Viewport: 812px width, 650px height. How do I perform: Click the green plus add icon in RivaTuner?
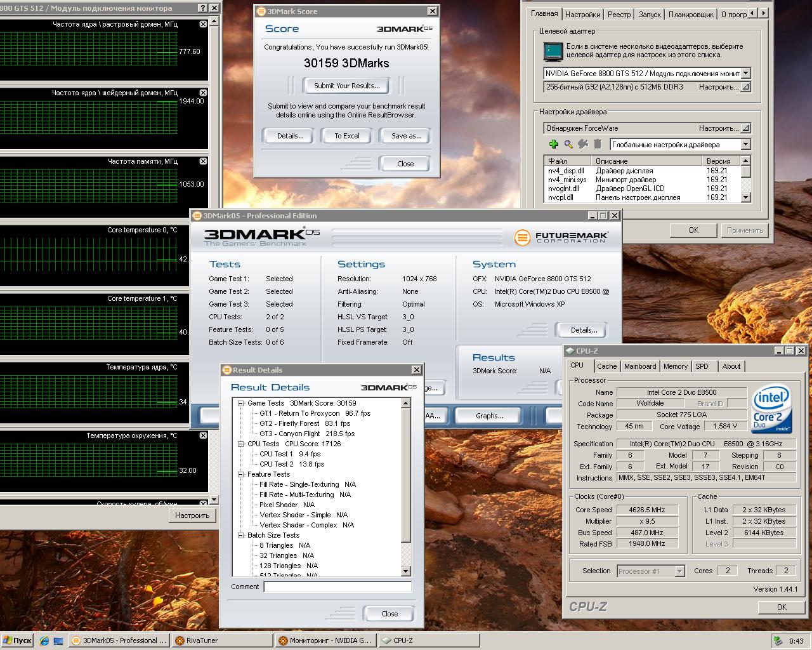tap(553, 144)
